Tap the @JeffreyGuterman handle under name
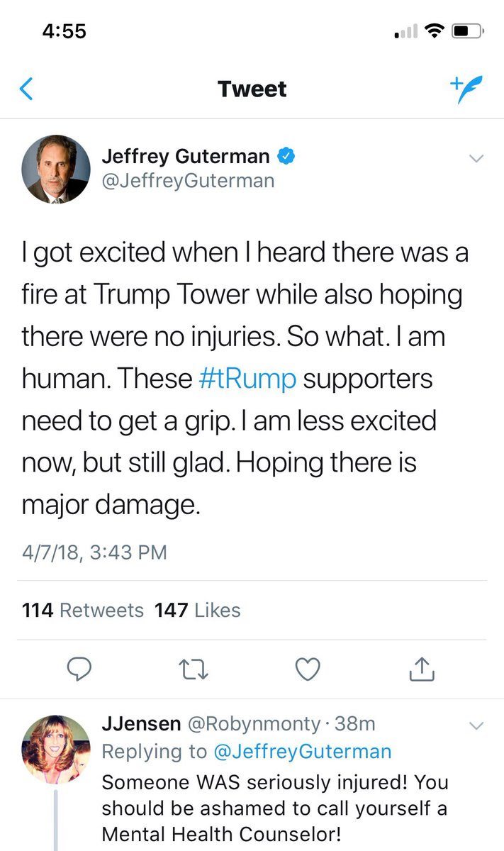The width and height of the screenshot is (504, 851). click(x=188, y=181)
